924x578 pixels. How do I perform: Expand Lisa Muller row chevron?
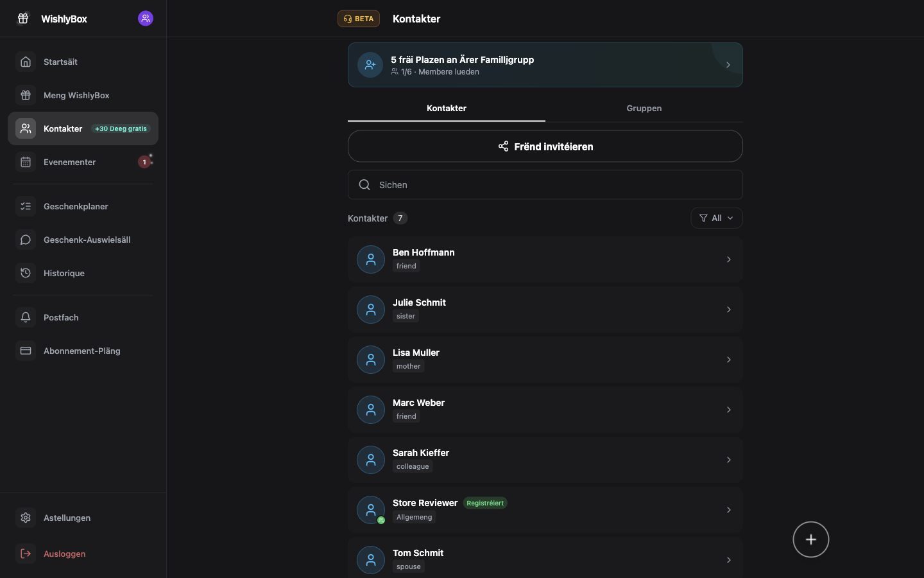729,360
